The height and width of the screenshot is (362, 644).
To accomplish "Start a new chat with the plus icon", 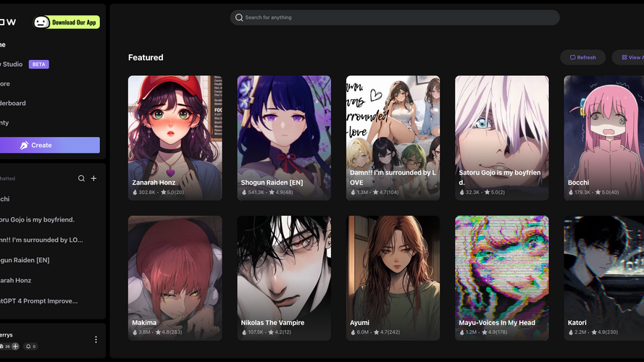I will tap(93, 178).
